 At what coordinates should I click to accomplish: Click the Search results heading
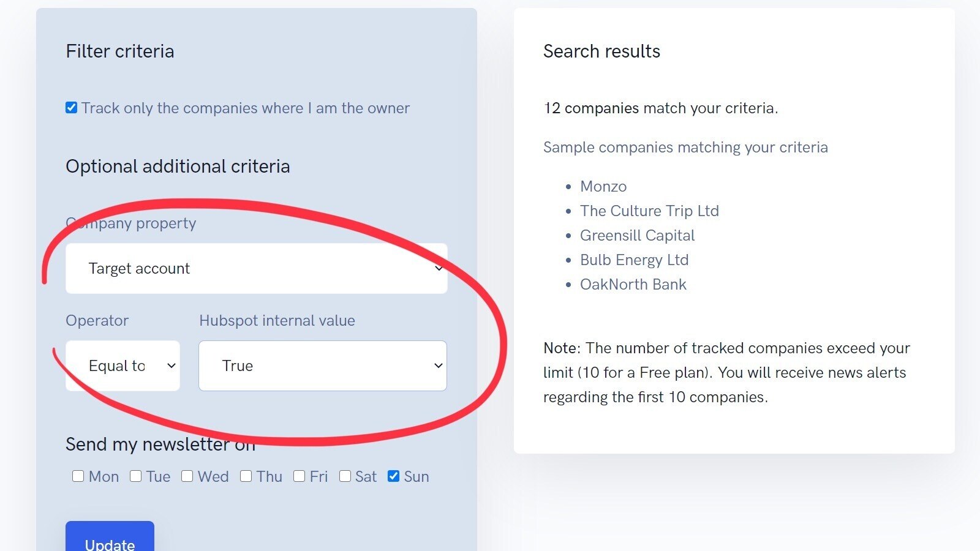coord(601,51)
